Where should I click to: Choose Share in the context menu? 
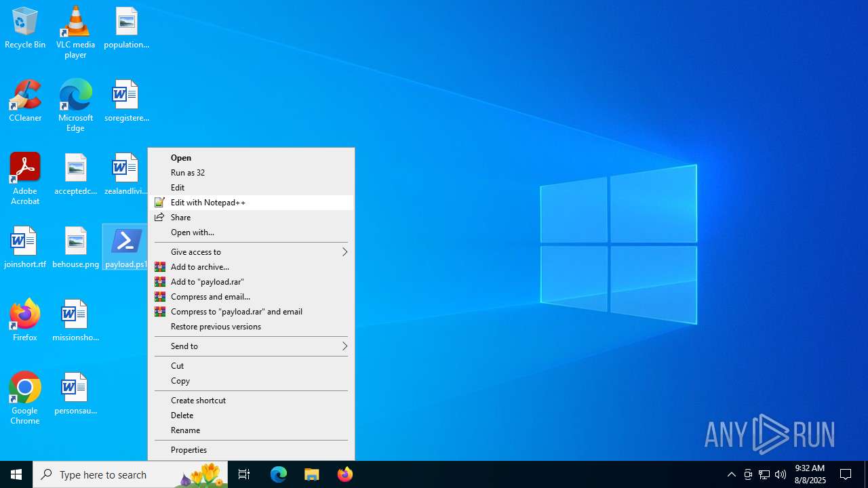251,218
